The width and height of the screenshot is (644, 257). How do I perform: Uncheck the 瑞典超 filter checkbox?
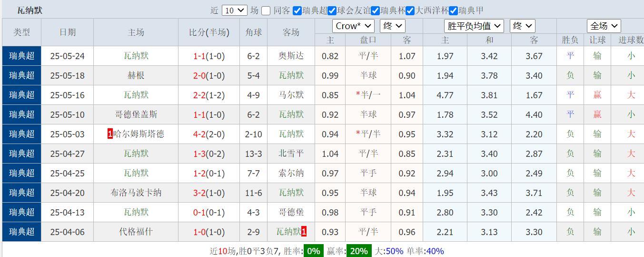[x=297, y=10]
